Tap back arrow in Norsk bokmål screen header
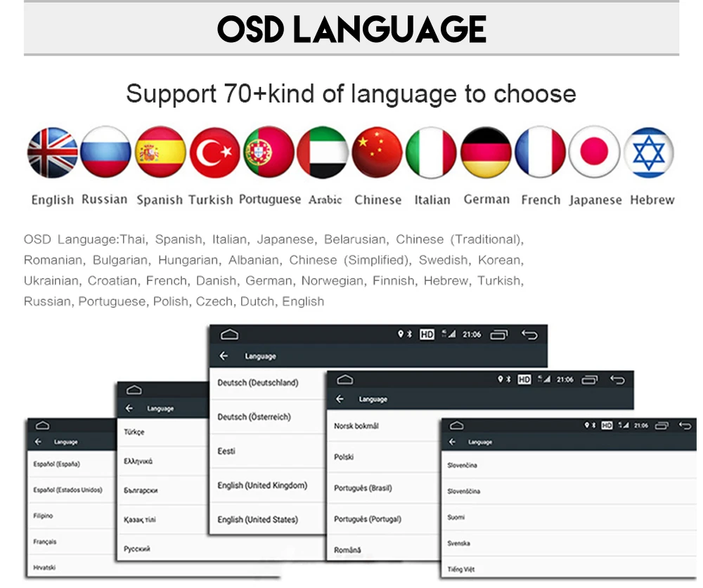Viewport: 703px width, 588px height. [x=340, y=399]
